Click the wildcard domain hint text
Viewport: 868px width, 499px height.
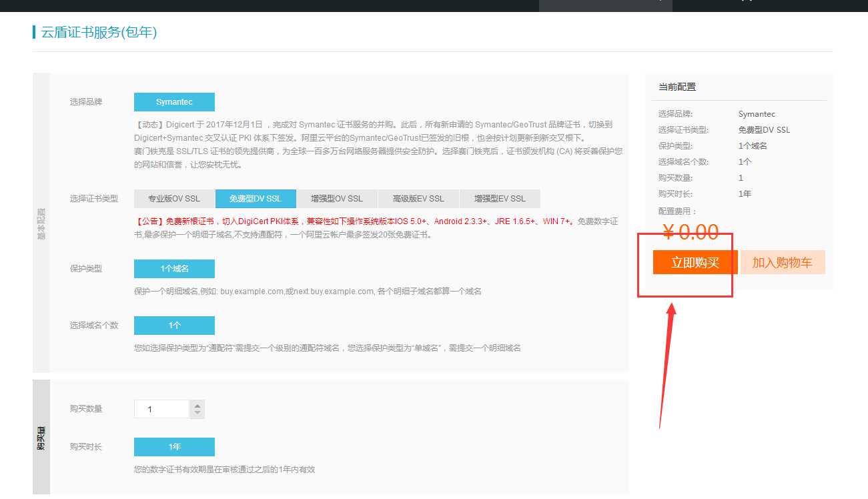point(328,348)
